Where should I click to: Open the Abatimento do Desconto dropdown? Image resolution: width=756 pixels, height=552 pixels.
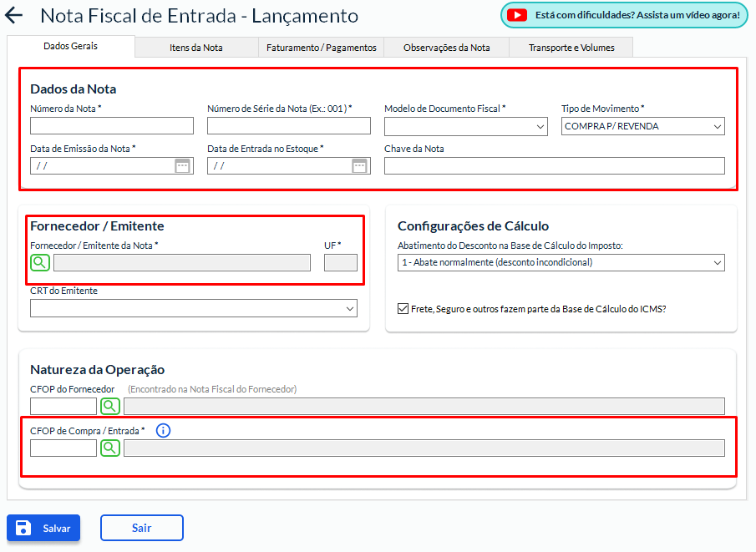point(561,262)
